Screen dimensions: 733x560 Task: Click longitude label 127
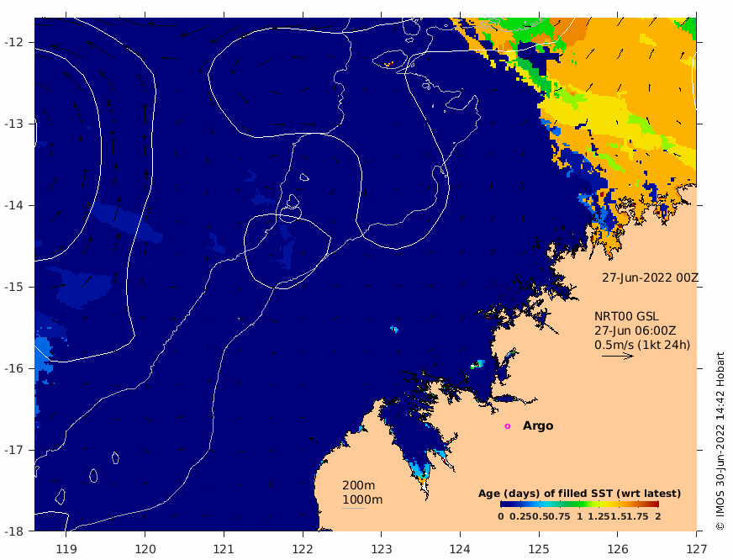(696, 548)
